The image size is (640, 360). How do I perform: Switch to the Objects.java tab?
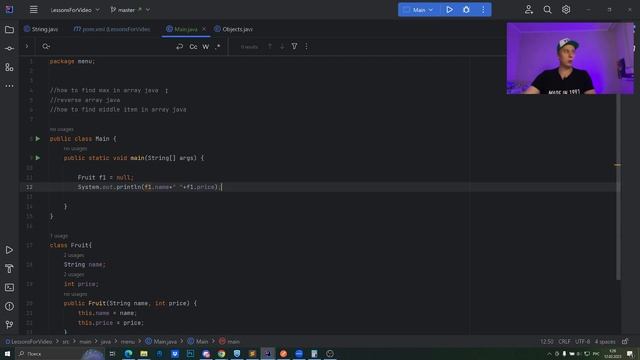233,29
